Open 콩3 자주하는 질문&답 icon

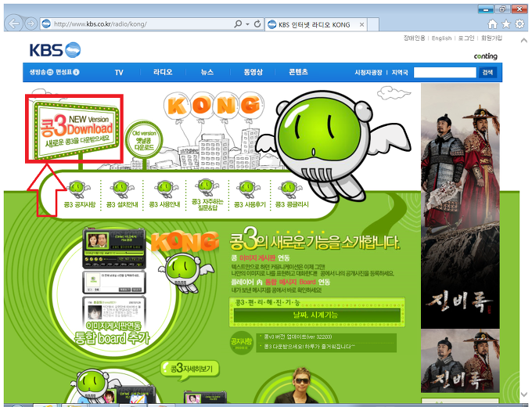[207, 195]
